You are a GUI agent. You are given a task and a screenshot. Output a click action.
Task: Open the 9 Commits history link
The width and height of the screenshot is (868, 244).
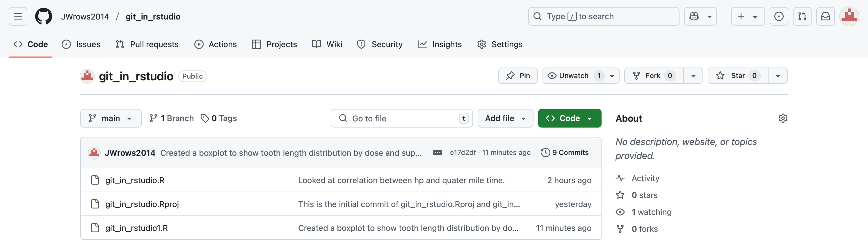tap(565, 153)
